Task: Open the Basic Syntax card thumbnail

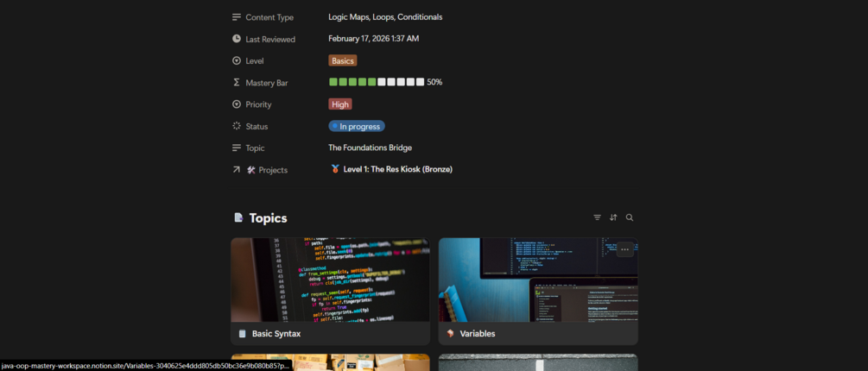Action: 331,280
